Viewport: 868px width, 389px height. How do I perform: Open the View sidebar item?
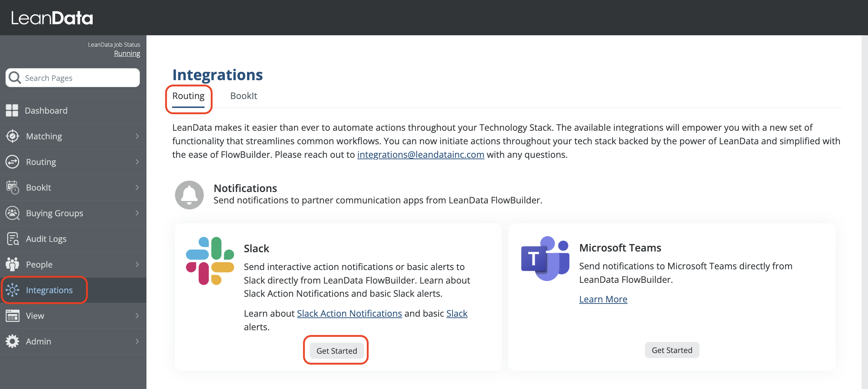click(73, 316)
